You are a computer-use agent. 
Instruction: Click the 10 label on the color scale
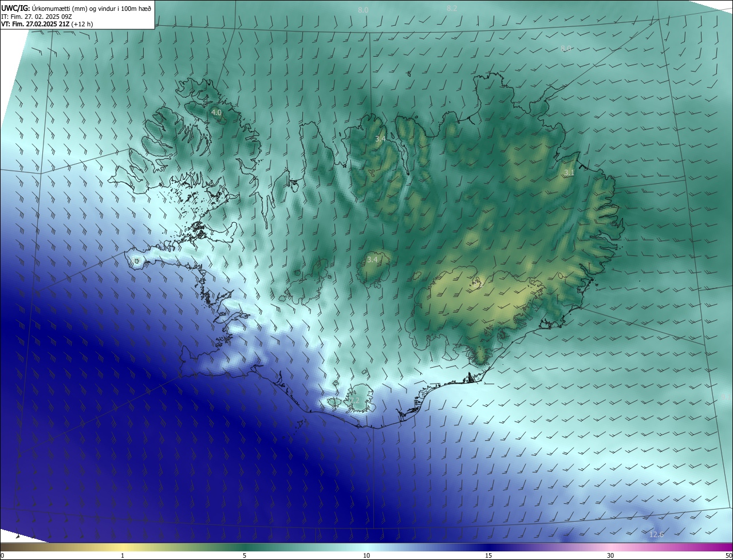(x=366, y=555)
